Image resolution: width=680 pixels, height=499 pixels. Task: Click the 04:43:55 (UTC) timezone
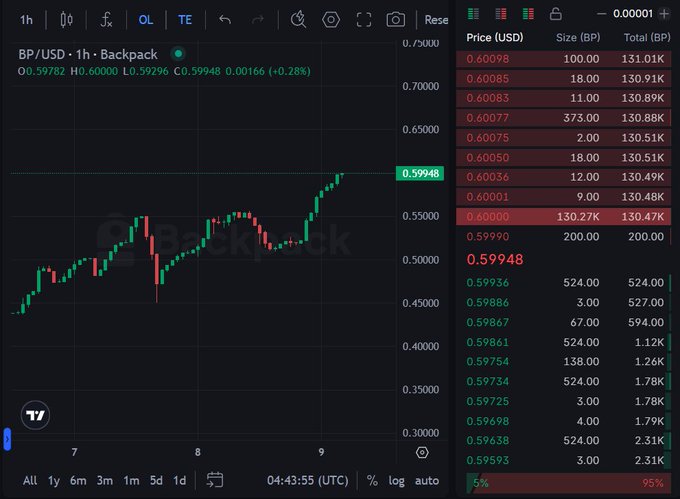tap(307, 480)
